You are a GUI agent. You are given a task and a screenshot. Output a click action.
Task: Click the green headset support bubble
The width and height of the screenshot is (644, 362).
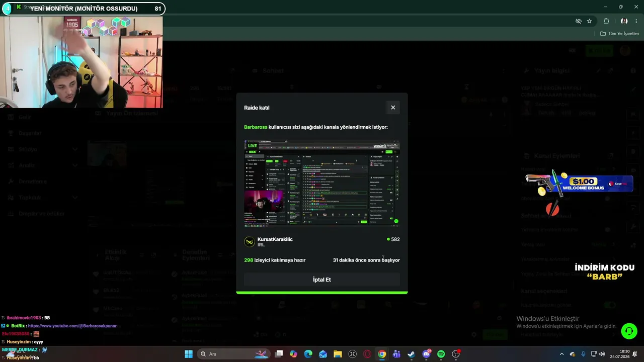pos(629,331)
